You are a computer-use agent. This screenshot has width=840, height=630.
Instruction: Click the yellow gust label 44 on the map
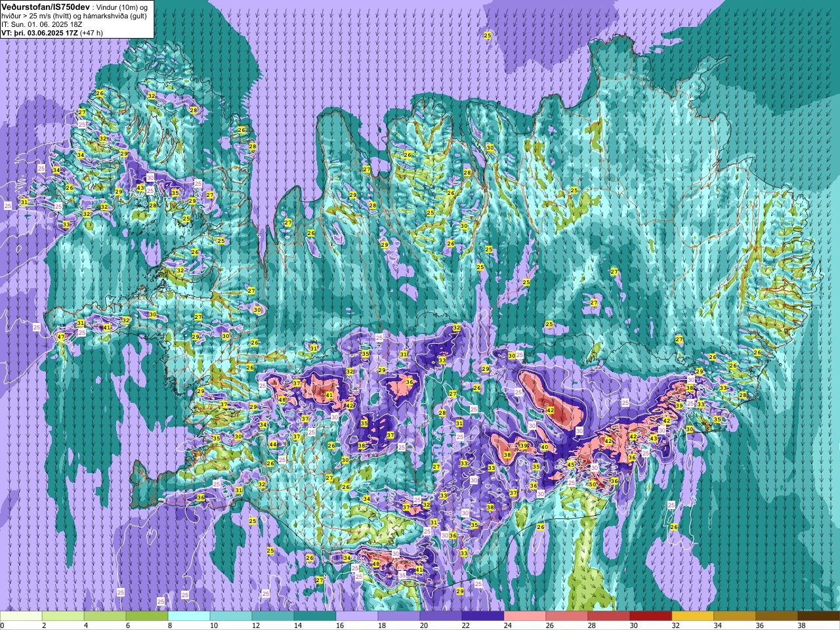click(273, 444)
